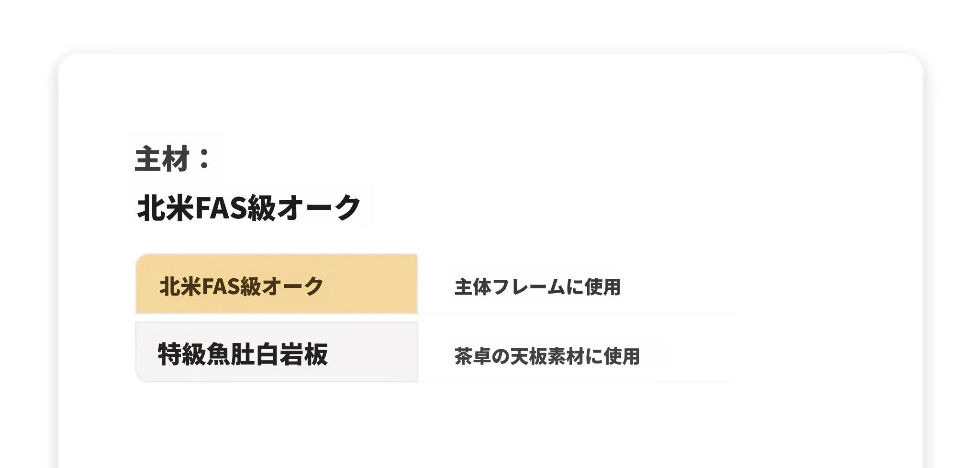This screenshot has height=468, width=980.
Task: Click 茶卓 in the rock slab description
Action: pos(473,356)
